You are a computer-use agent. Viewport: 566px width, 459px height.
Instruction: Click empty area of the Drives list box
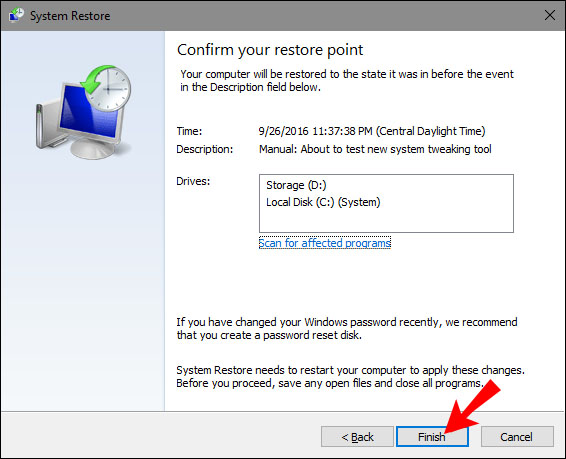point(386,221)
